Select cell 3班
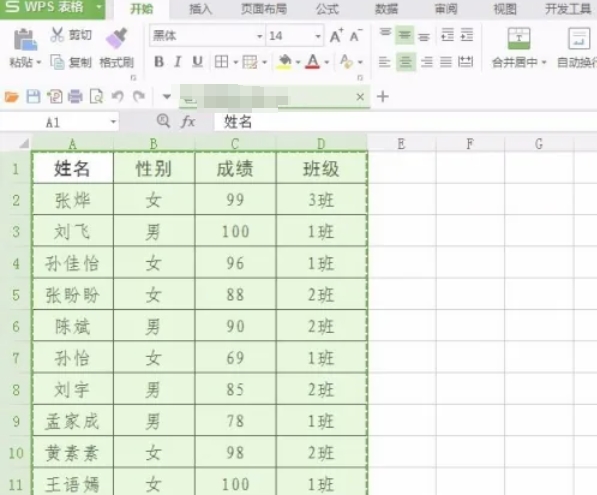The height and width of the screenshot is (495, 597). (x=321, y=200)
